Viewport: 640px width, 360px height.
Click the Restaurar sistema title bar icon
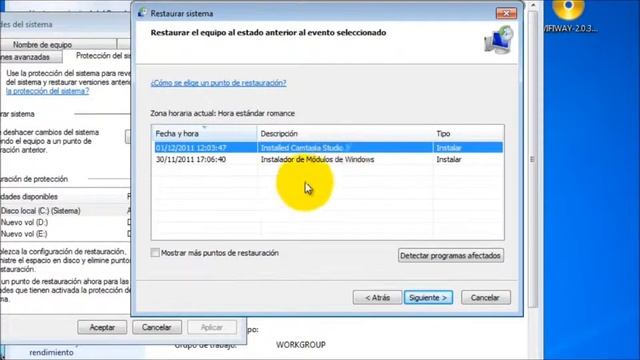pos(142,13)
